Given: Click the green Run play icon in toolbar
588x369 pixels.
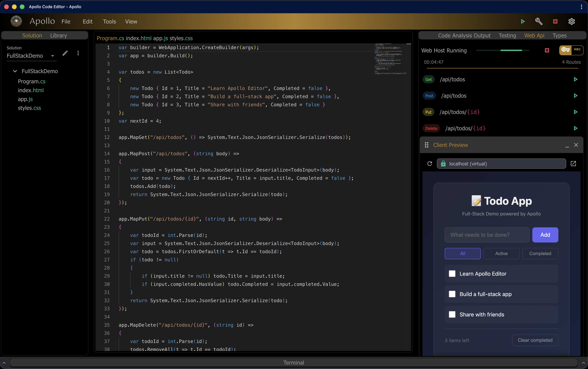Looking at the screenshot, I should tap(523, 21).
